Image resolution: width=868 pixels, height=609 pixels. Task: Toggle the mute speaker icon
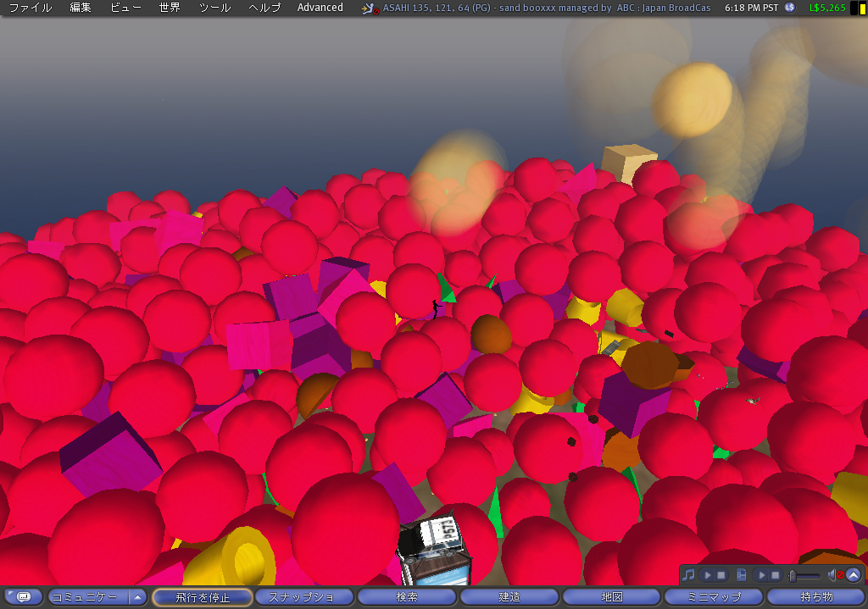click(836, 575)
